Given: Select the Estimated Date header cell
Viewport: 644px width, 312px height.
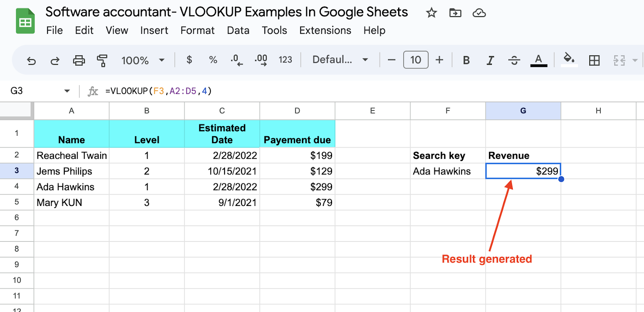Looking at the screenshot, I should 222,133.
